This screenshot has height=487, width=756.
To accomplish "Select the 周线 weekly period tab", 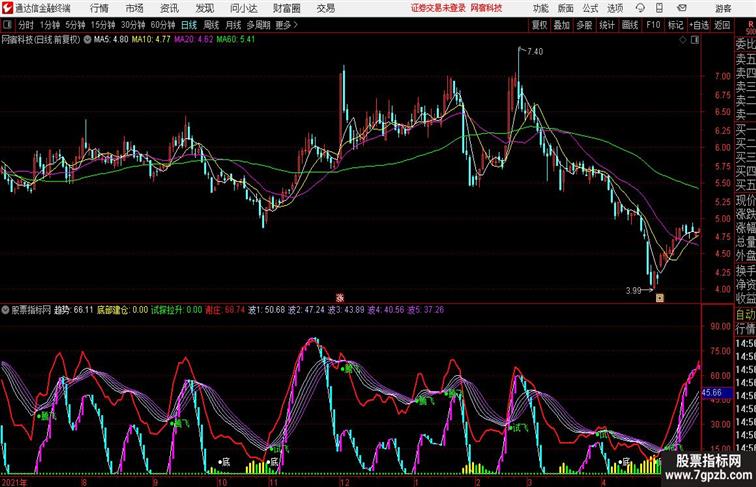I will (211, 25).
